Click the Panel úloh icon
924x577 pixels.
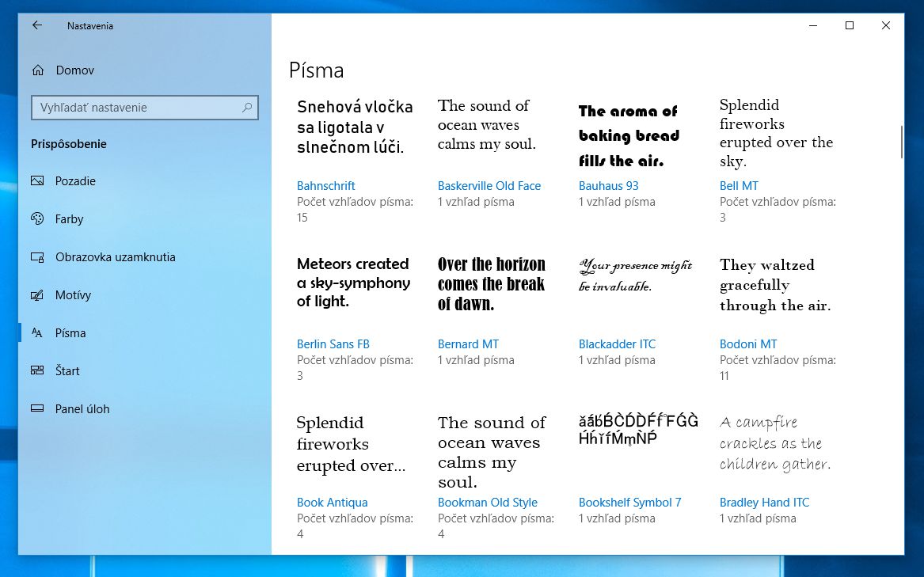[37, 408]
